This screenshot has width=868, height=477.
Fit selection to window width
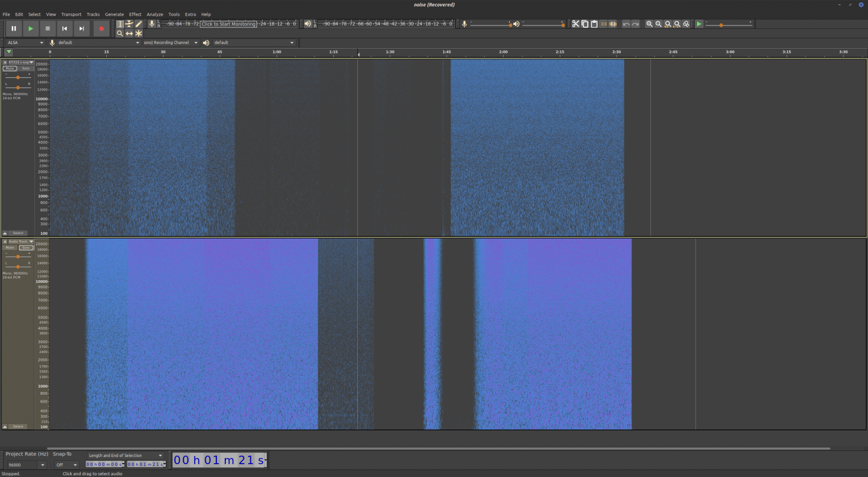(x=668, y=24)
